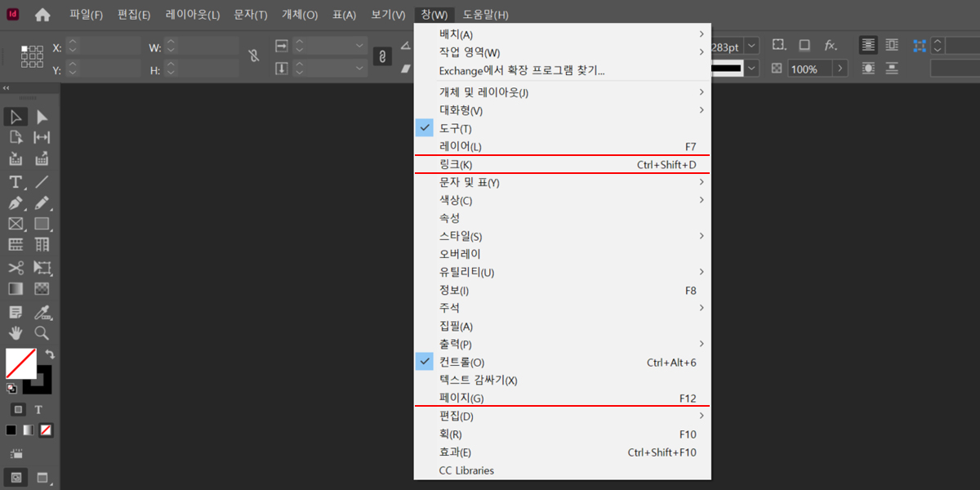Select the Zoom tool

tap(41, 332)
